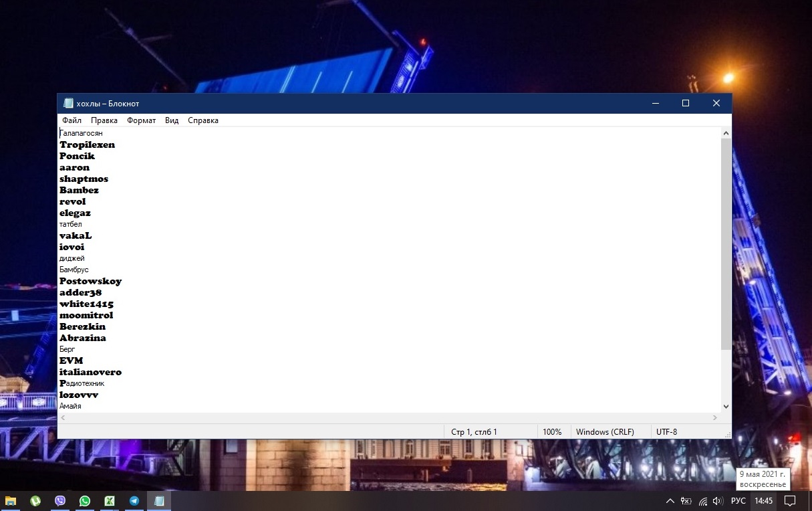This screenshot has width=812, height=511.
Task: Click the line elegaz
Action: [75, 213]
